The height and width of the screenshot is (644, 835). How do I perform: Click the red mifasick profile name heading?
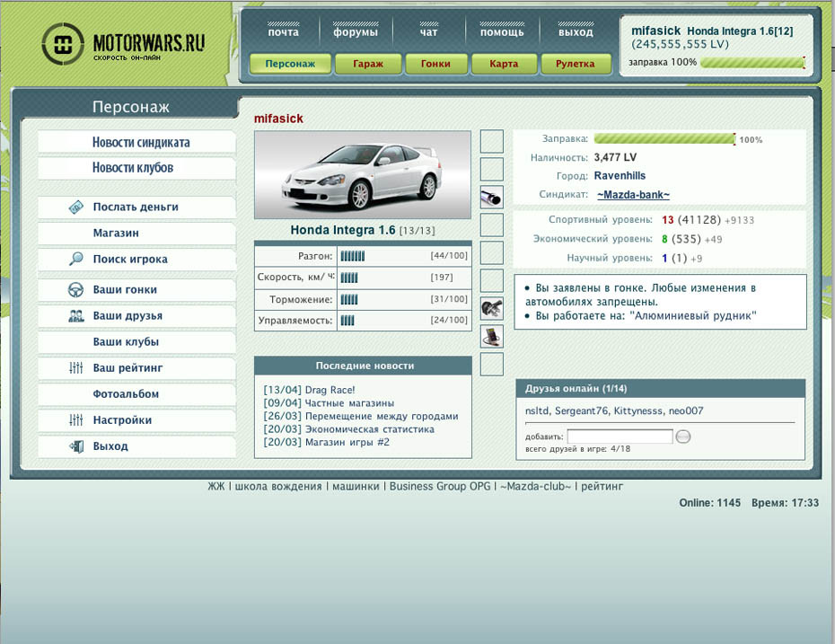tap(278, 119)
